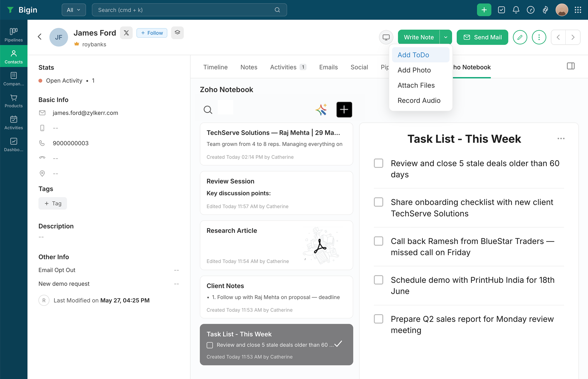
Task: Click inside the global search field
Action: tap(189, 10)
